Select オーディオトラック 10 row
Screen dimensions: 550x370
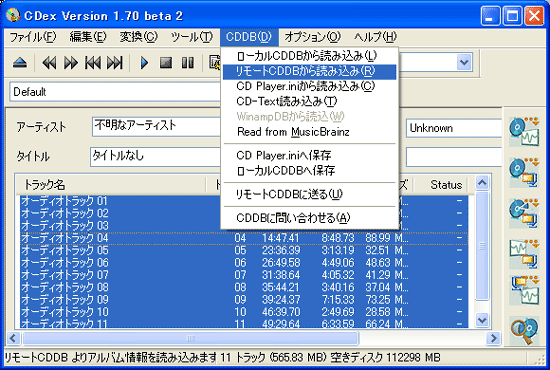pyautogui.click(x=244, y=312)
